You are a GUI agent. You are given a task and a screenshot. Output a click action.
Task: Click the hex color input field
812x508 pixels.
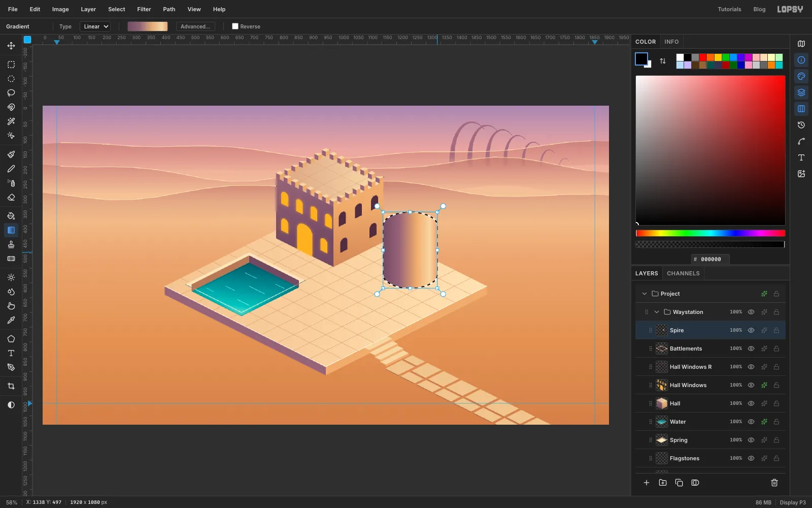pyautogui.click(x=710, y=259)
